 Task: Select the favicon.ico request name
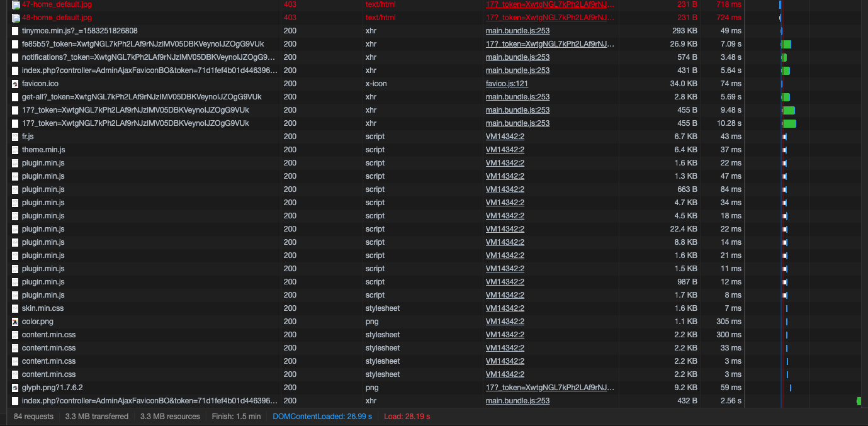coord(40,84)
